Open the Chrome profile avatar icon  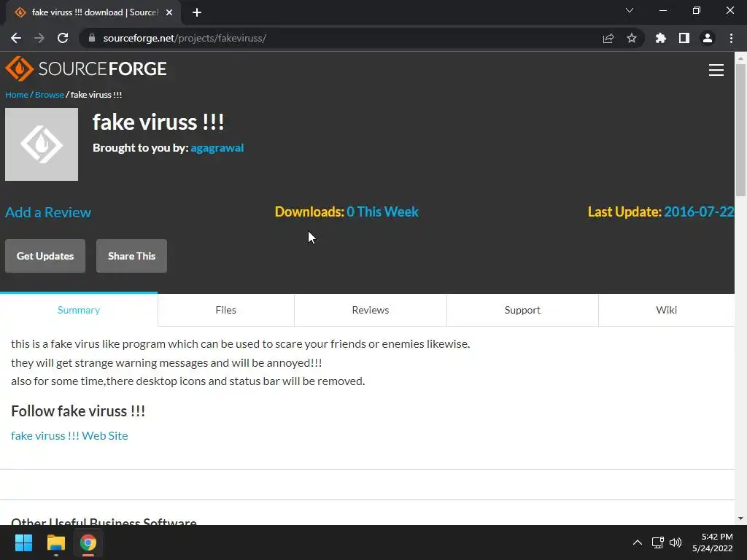pyautogui.click(x=708, y=38)
